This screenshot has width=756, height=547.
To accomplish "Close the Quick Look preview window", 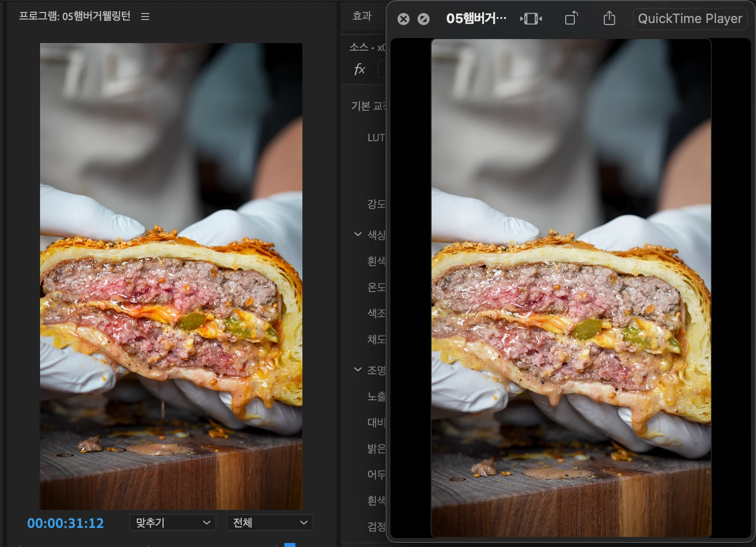I will [x=404, y=19].
